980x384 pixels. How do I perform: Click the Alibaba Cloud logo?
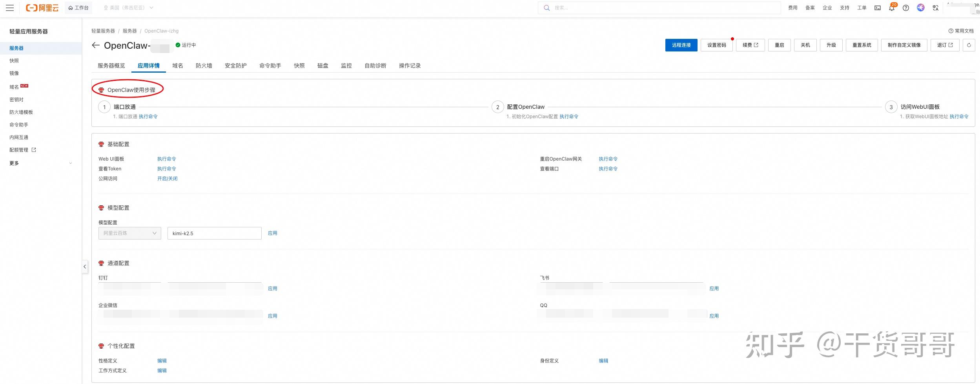pos(42,8)
